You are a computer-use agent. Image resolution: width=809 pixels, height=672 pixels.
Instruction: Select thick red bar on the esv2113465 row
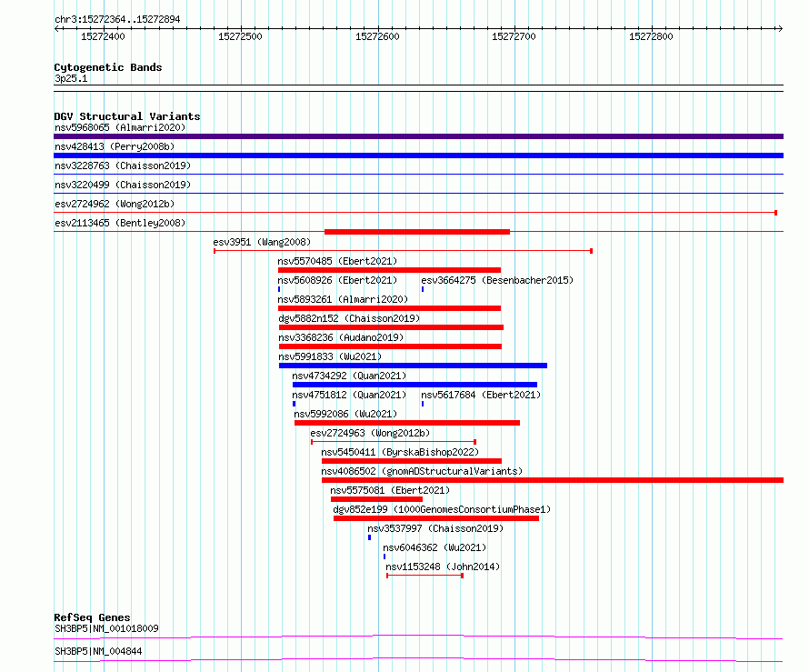coord(417,232)
